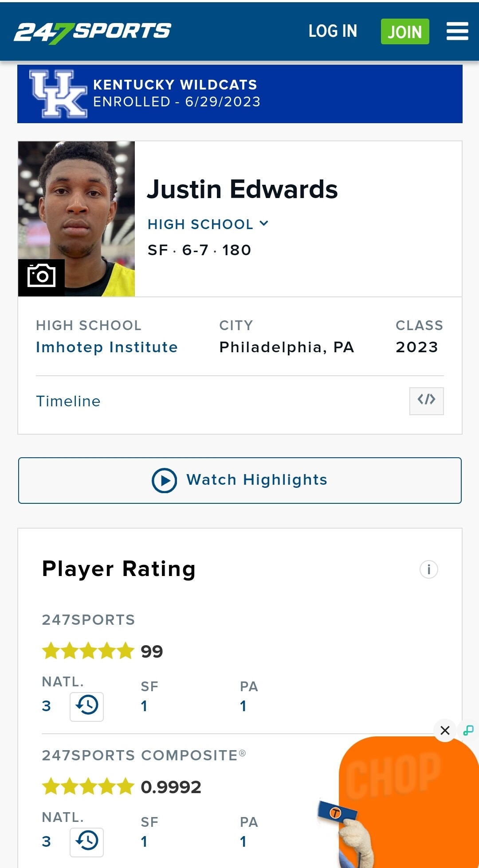Open the Imhotep Institute link
This screenshot has width=479, height=868.
(x=106, y=347)
